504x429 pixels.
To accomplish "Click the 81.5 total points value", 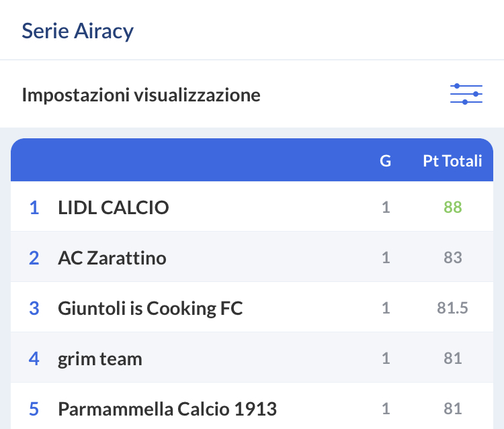I will [x=452, y=308].
